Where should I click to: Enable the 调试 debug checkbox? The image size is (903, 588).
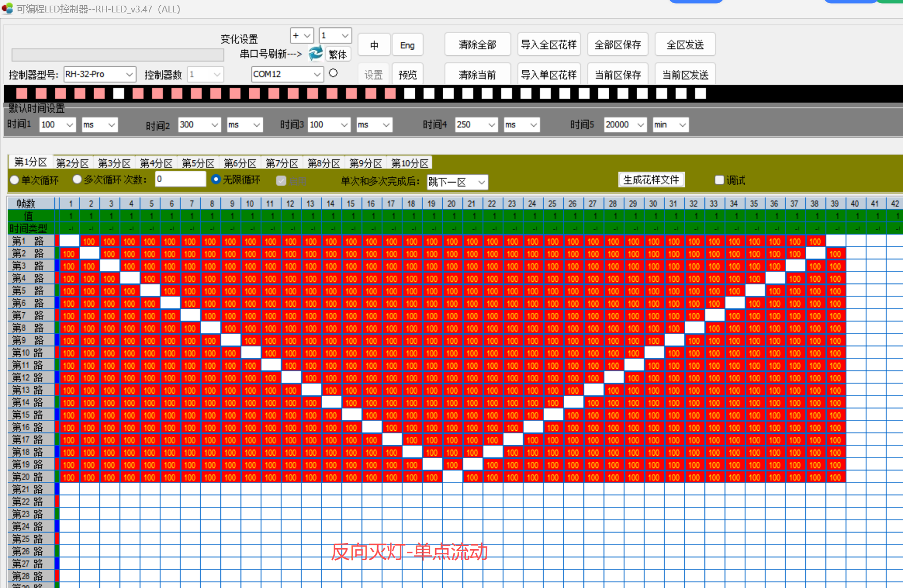click(719, 179)
